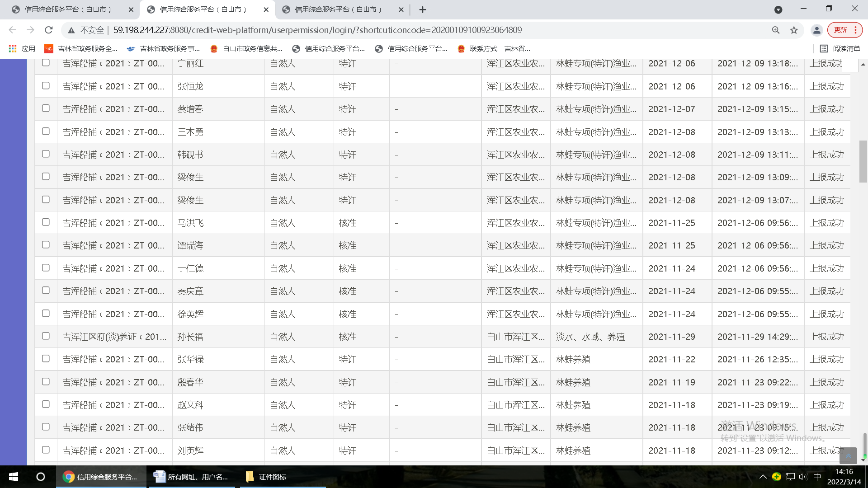Screen dimensions: 868x488
Task: Click the Cortana search circle icon
Action: coord(41,477)
